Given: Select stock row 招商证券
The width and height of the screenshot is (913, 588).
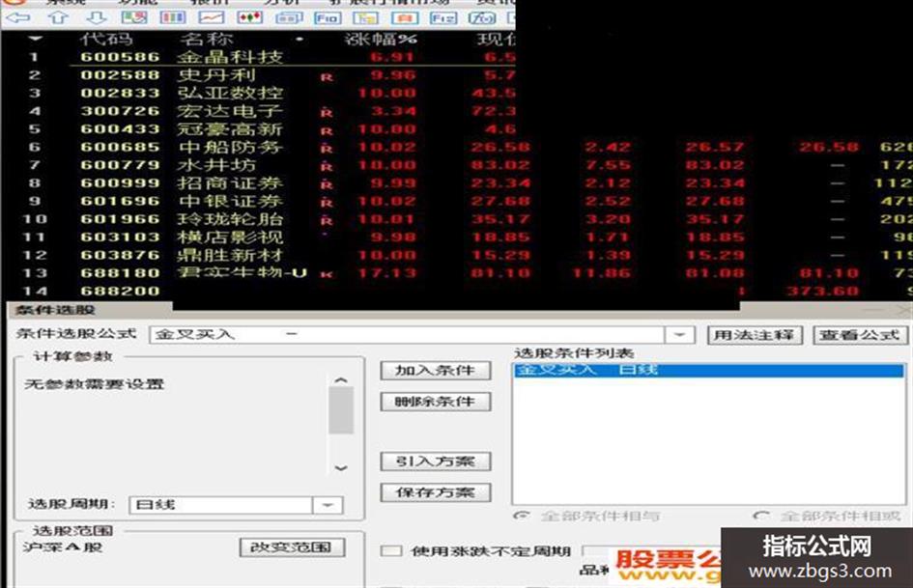Looking at the screenshot, I should point(230,183).
